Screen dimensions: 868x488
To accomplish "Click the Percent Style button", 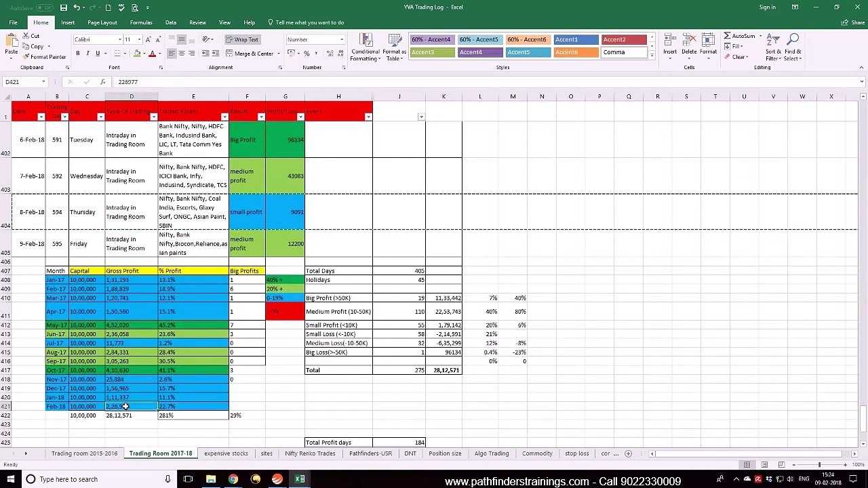I will pos(307,54).
